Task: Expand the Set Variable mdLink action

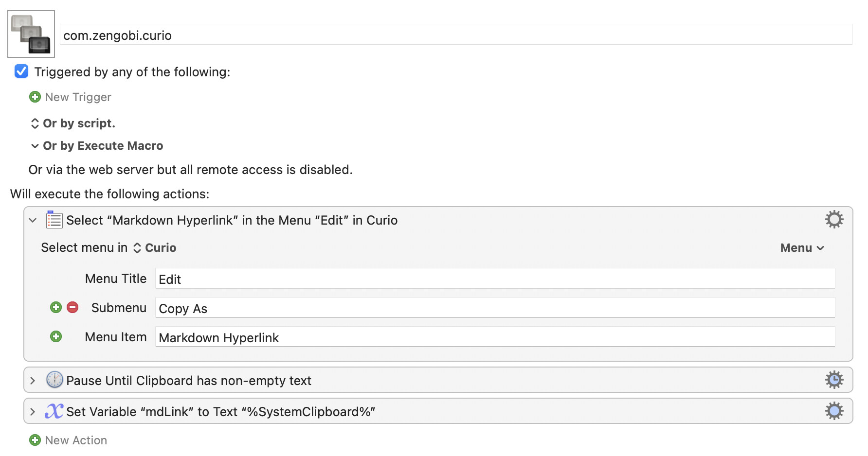Action: (33, 412)
